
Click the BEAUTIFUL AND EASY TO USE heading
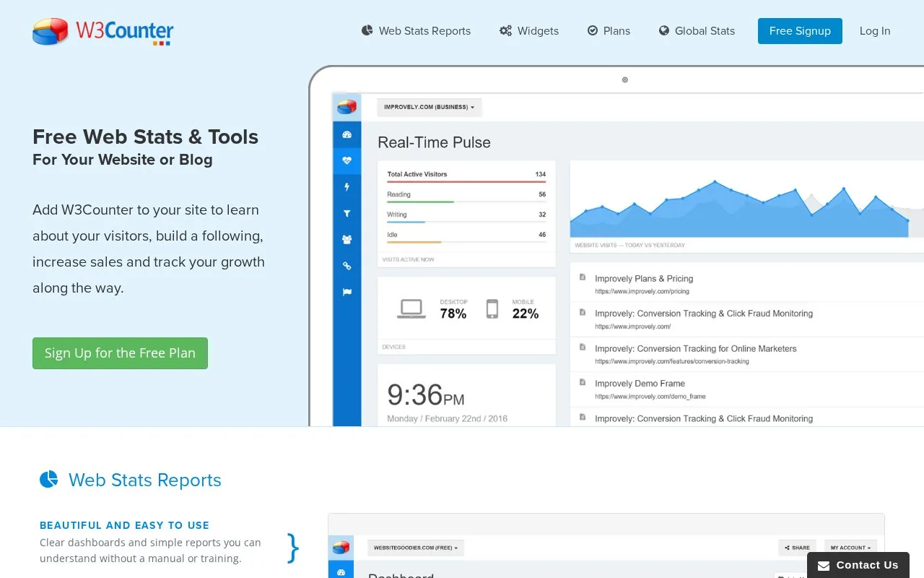pos(124,525)
